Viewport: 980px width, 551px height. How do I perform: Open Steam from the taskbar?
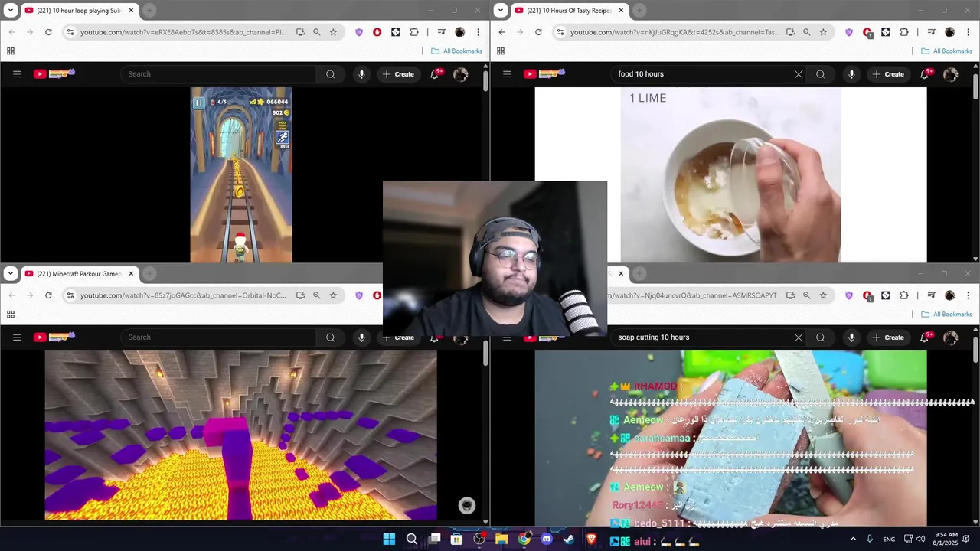click(568, 540)
